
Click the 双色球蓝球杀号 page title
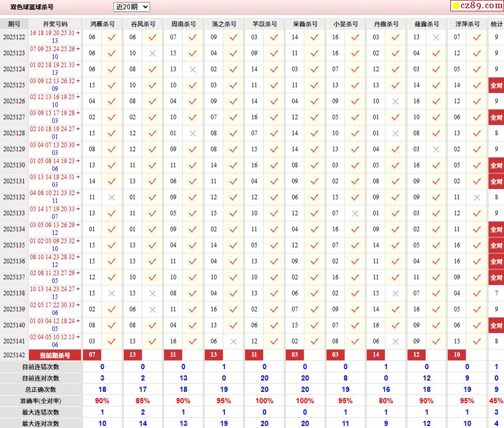coord(32,7)
